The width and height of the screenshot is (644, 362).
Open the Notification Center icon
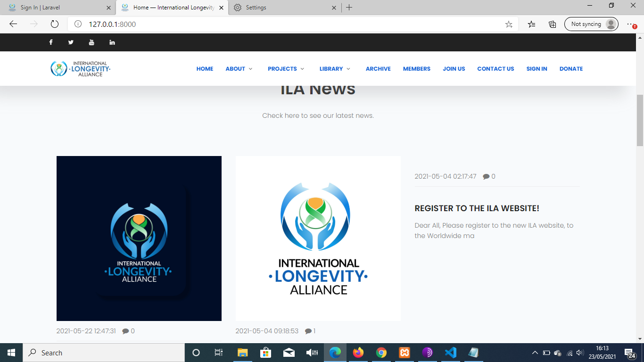[629, 353]
